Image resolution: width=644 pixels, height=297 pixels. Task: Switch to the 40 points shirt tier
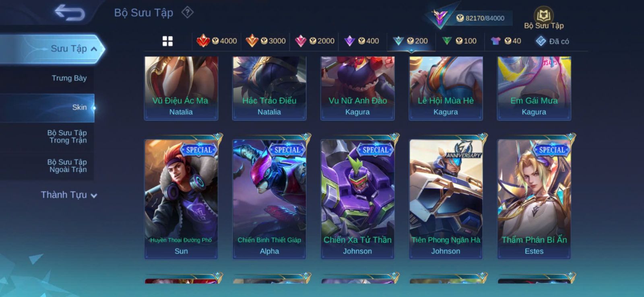pos(506,41)
